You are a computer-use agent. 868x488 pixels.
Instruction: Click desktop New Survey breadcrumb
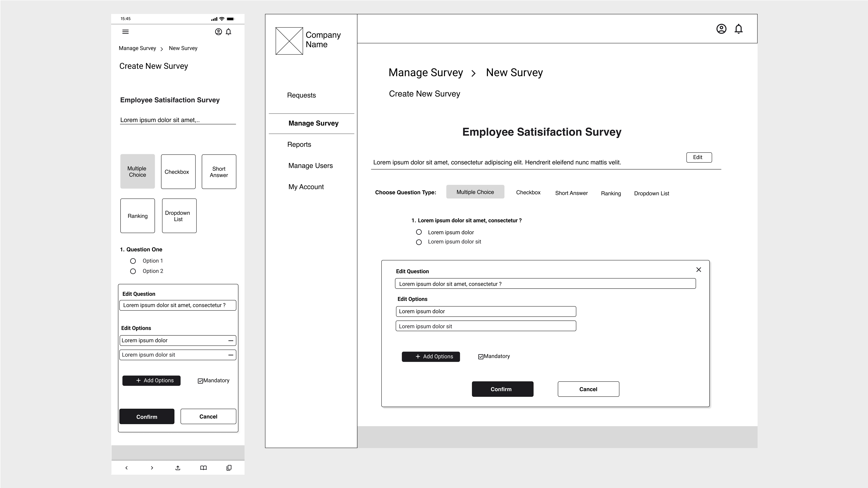click(514, 73)
